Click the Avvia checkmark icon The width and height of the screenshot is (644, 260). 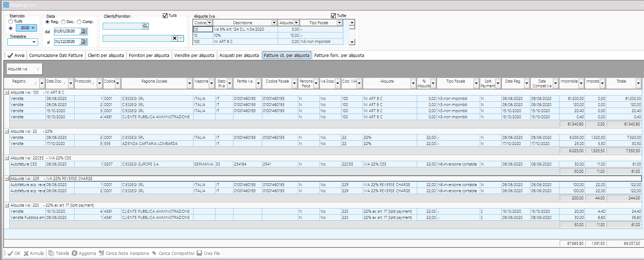[10, 56]
